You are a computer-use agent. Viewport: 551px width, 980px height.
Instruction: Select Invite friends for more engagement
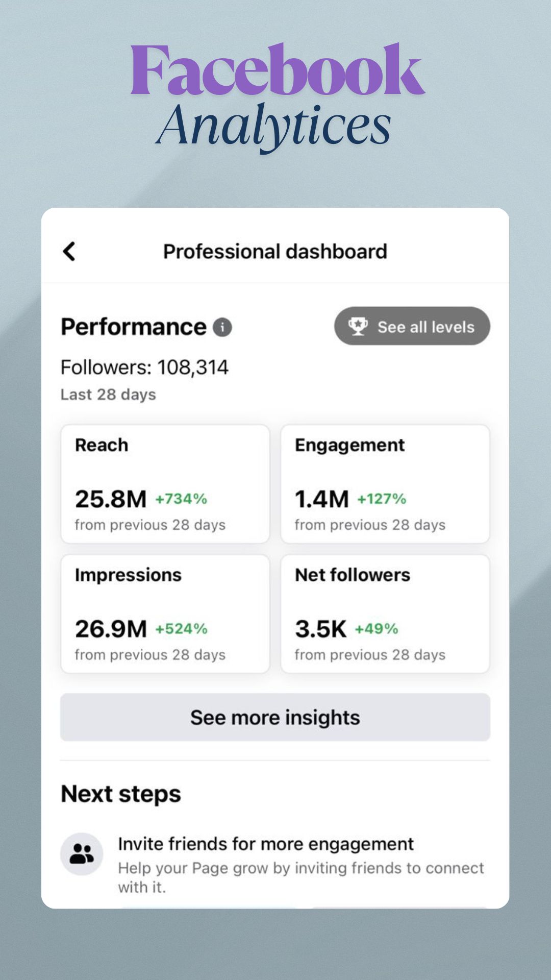pyautogui.click(x=265, y=844)
